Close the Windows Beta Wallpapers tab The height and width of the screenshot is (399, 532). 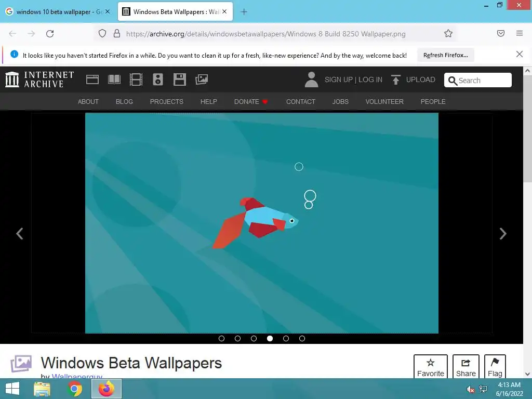click(224, 11)
